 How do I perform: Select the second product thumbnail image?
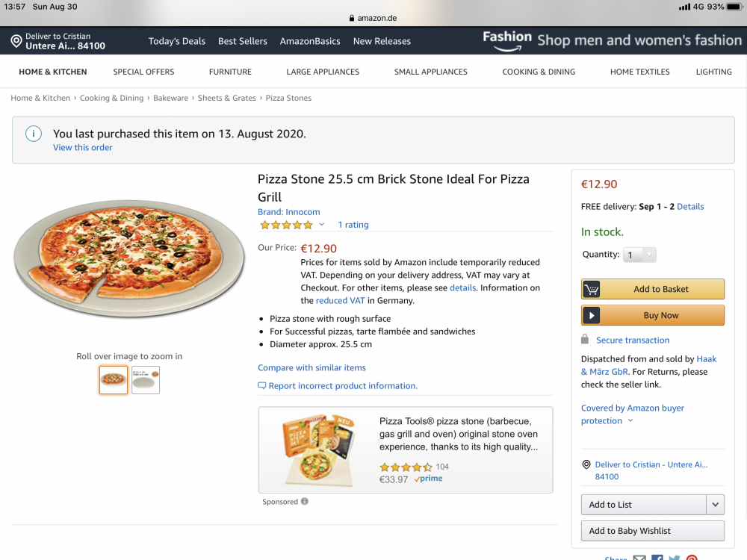[146, 380]
